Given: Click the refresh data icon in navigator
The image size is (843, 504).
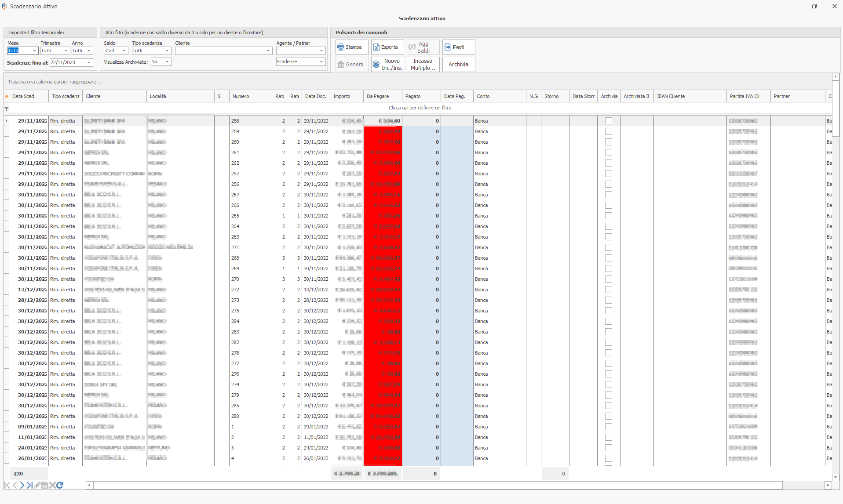Looking at the screenshot, I should [x=60, y=485].
